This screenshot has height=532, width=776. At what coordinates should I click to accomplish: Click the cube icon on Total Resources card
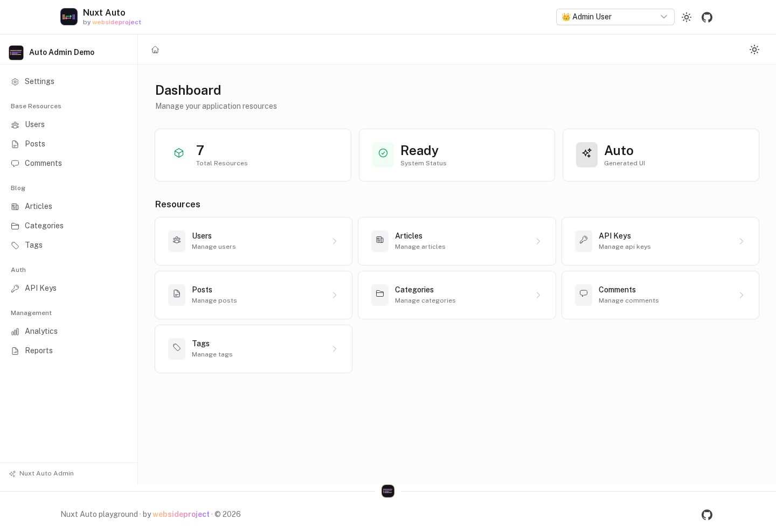click(179, 153)
